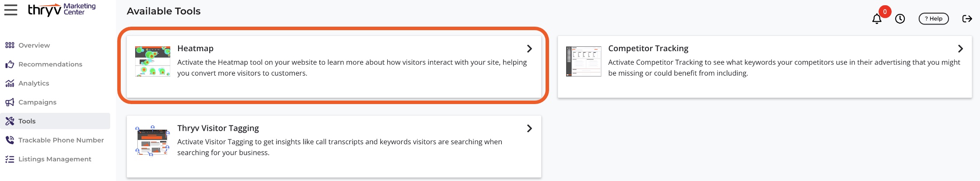The height and width of the screenshot is (181, 980).
Task: Click the Analytics chart icon
Action: coord(10,83)
